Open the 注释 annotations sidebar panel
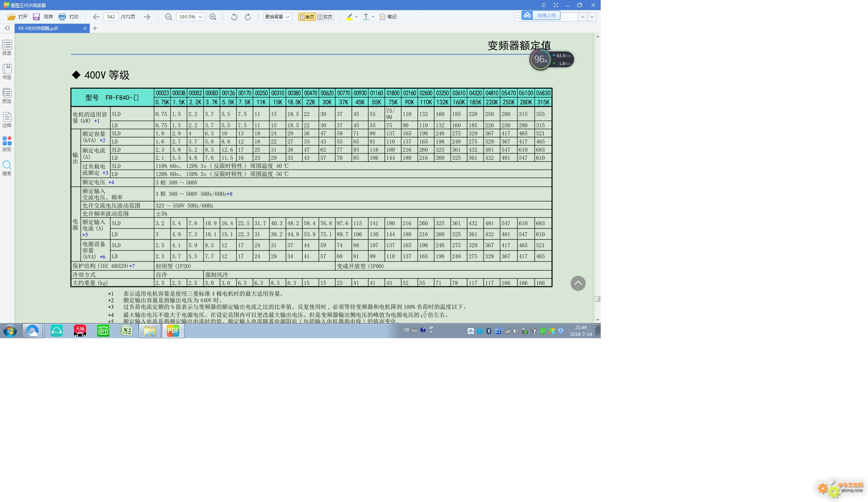This screenshot has height=502, width=868. (x=7, y=119)
